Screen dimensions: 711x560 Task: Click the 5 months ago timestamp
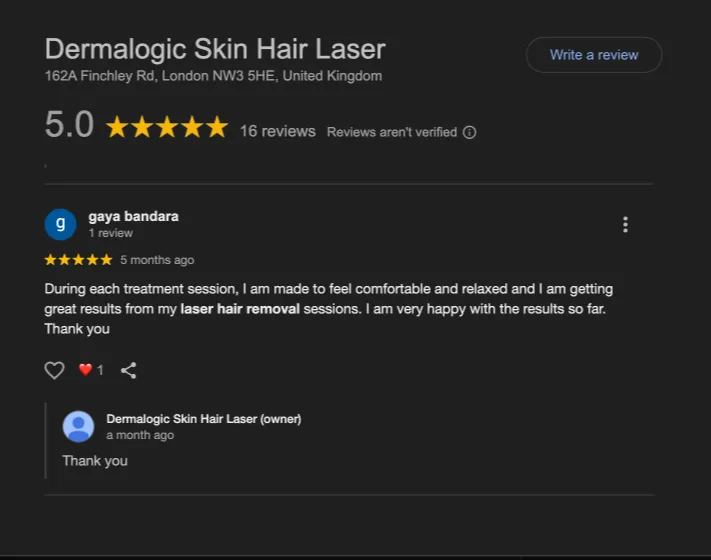[157, 260]
